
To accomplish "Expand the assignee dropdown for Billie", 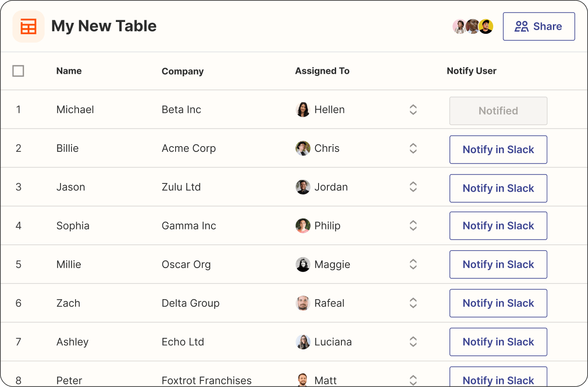I will (413, 148).
